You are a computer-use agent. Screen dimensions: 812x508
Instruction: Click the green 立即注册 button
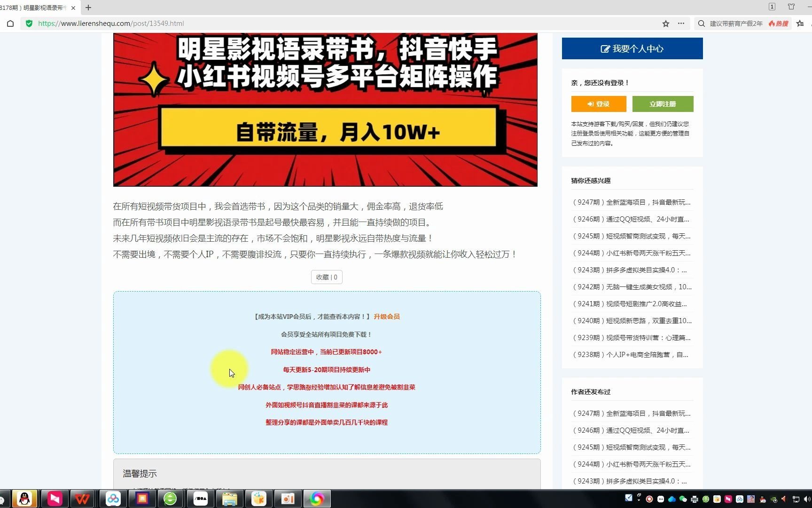[663, 104]
